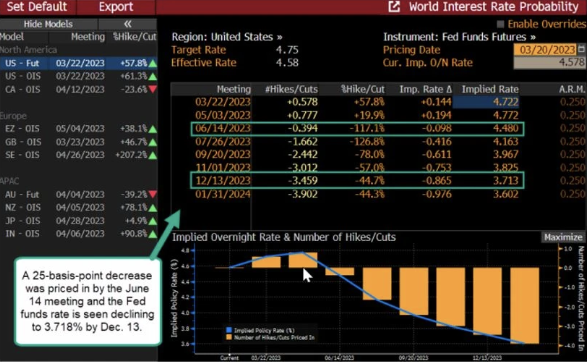587x362 pixels.
Task: Click the Effective Rate value 4.58
Action: coord(287,63)
